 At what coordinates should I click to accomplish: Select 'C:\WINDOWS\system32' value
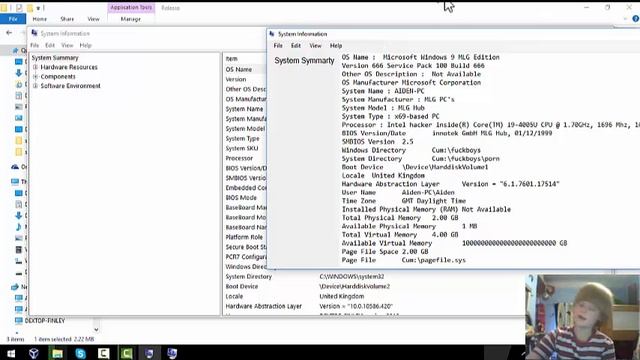pyautogui.click(x=351, y=276)
